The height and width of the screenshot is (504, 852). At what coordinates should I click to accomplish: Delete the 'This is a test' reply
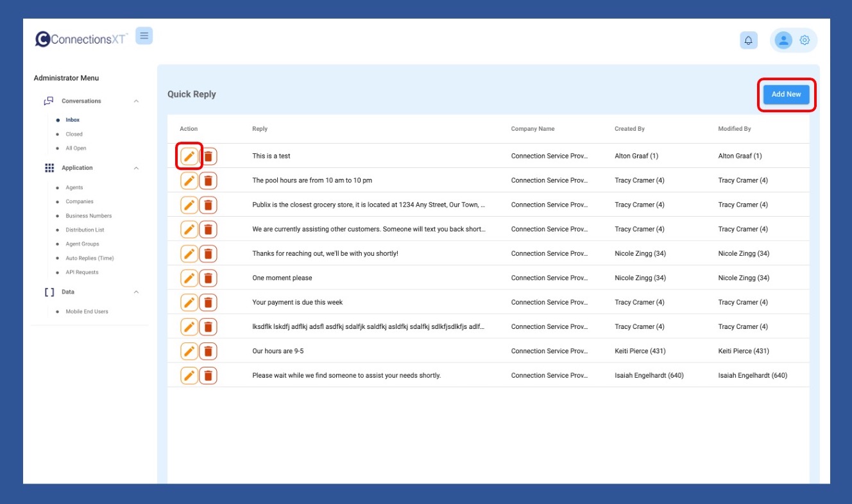pyautogui.click(x=209, y=156)
